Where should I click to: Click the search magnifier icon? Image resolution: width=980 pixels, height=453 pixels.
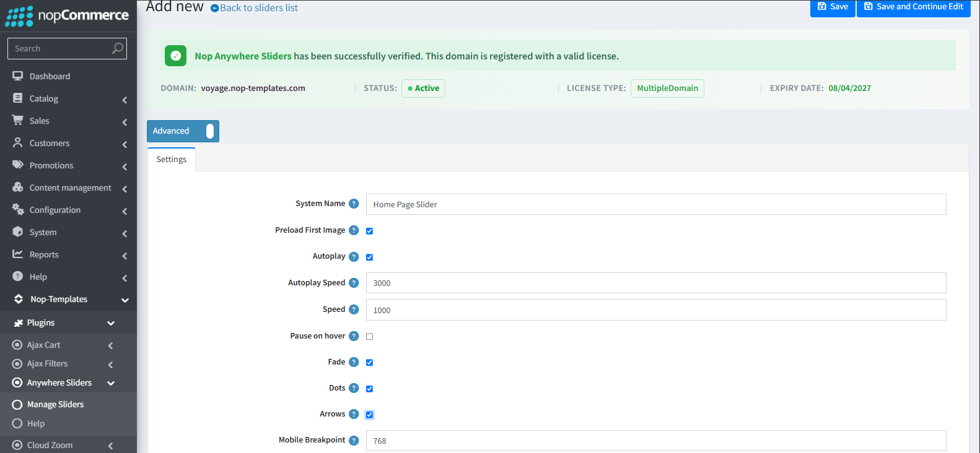117,48
